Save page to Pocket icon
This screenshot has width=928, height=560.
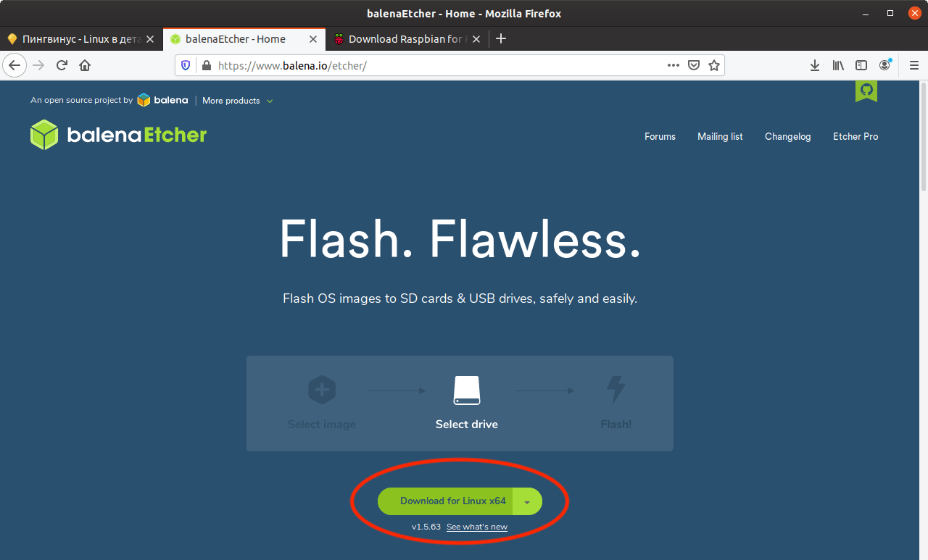pyautogui.click(x=694, y=65)
